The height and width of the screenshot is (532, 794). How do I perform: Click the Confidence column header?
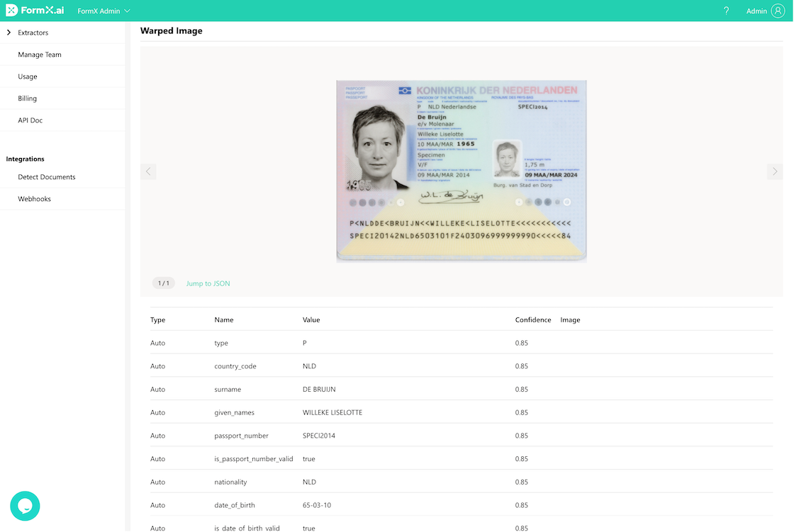(x=533, y=320)
